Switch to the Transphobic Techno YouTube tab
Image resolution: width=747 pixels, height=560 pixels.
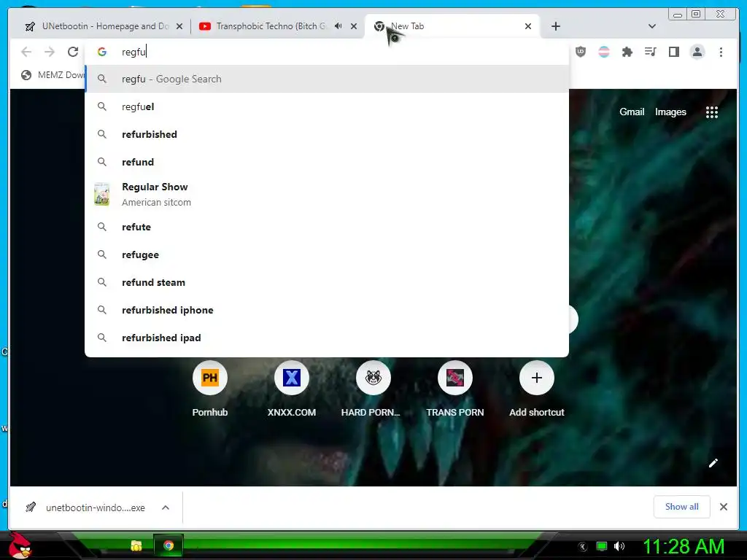pos(278,26)
